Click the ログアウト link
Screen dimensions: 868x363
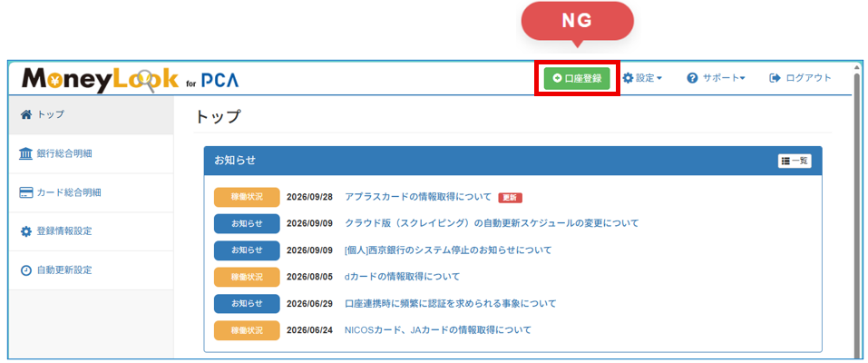click(x=801, y=78)
